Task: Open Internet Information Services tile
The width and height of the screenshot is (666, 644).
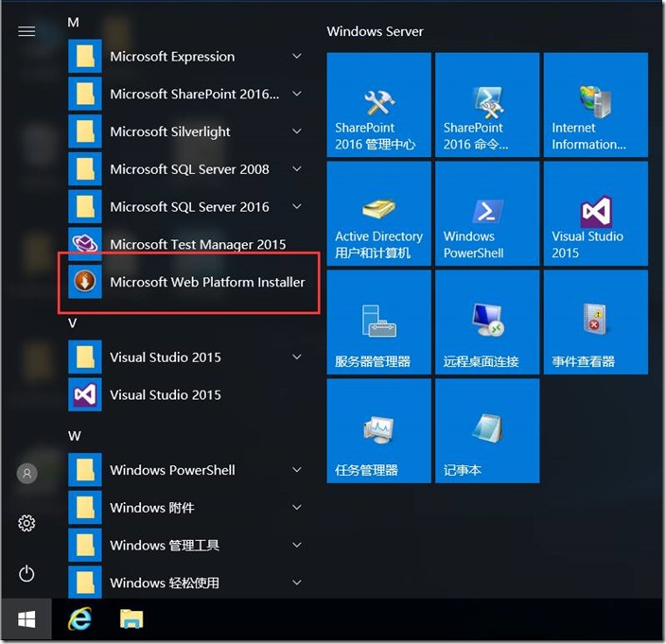Action: point(596,105)
